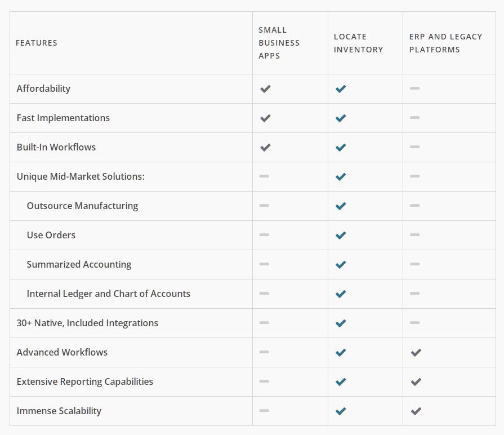This screenshot has width=504, height=435.
Task: Click Locate Inventory checkmark for Internal Ledger row
Action: [341, 294]
